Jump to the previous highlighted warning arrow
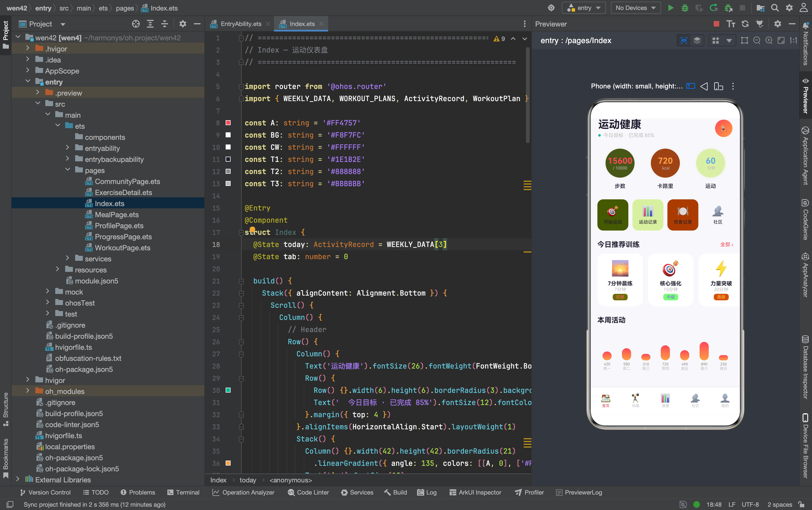The width and height of the screenshot is (812, 510). [x=513, y=39]
